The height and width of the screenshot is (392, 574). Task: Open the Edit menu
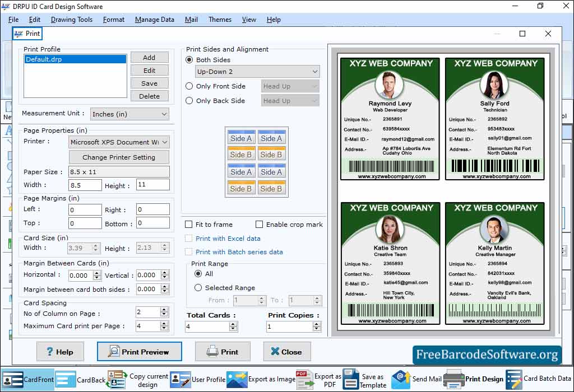tap(34, 20)
